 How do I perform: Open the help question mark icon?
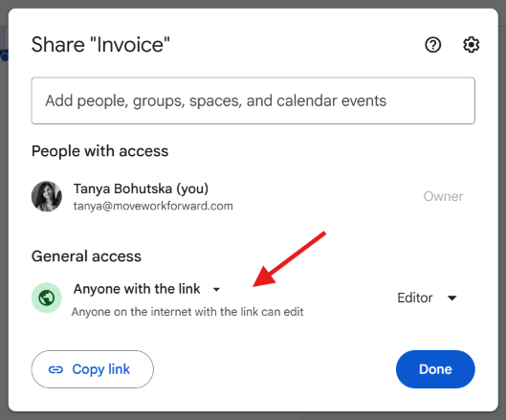432,45
